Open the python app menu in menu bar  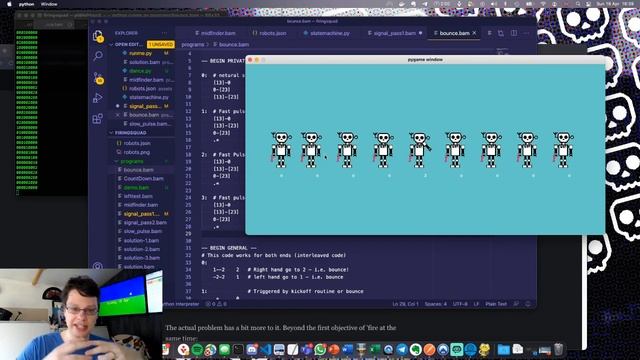27,4
